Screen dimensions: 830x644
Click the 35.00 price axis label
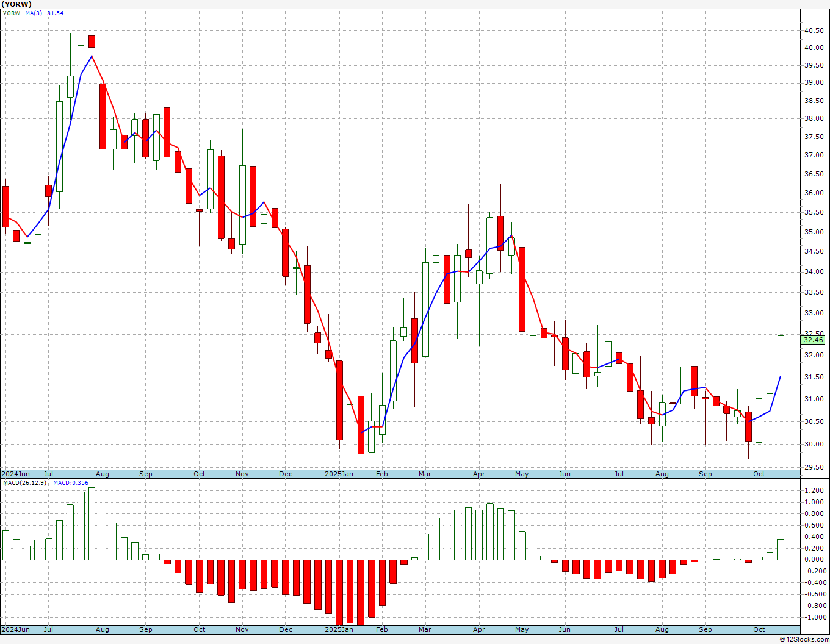[813, 232]
